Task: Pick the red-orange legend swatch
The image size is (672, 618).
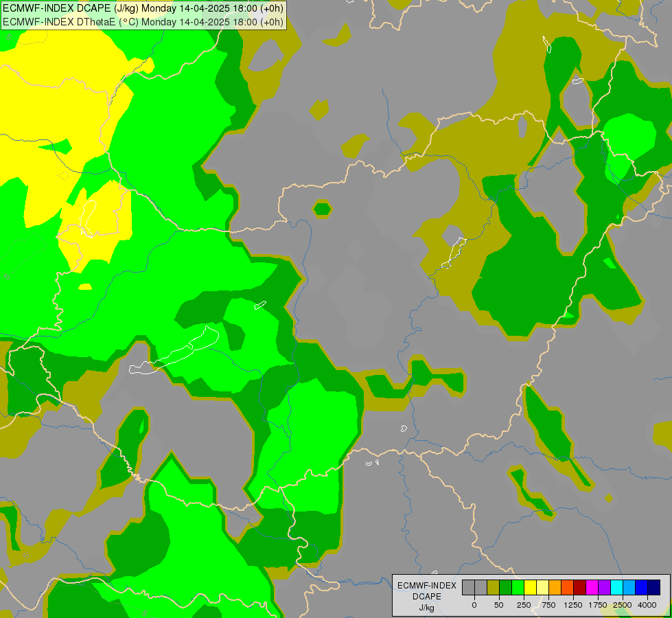Action: pyautogui.click(x=568, y=587)
